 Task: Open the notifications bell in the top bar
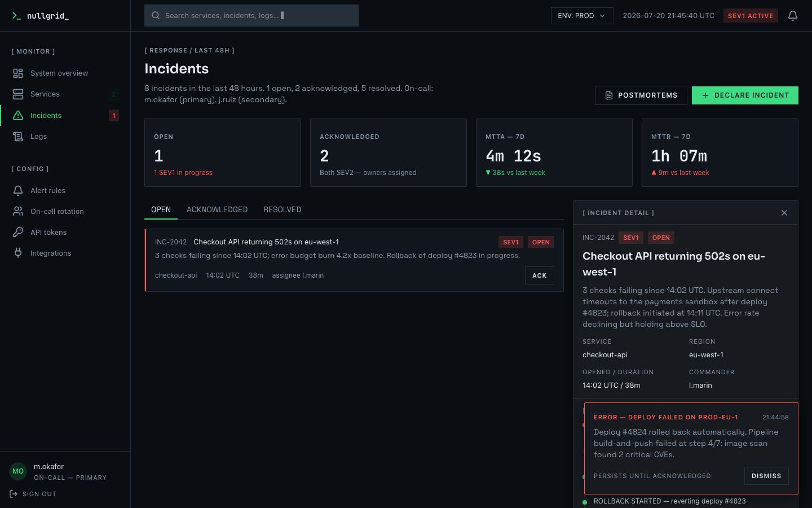[793, 16]
